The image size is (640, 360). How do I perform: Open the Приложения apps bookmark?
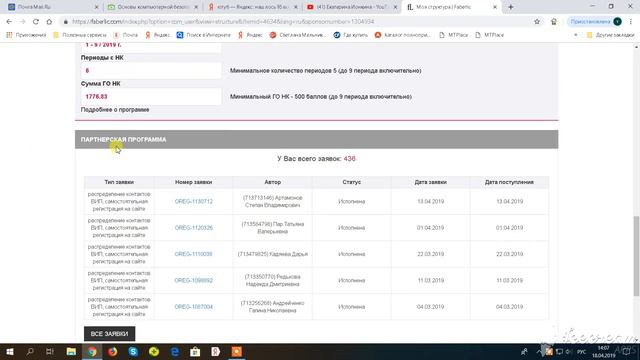tap(26, 35)
